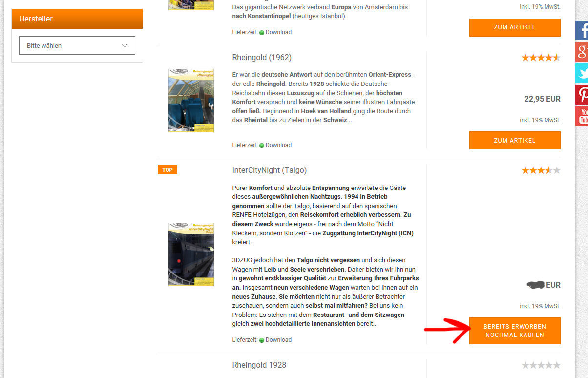Image resolution: width=588 pixels, height=378 pixels.
Task: Open the Facebook share icon
Action: point(582,30)
